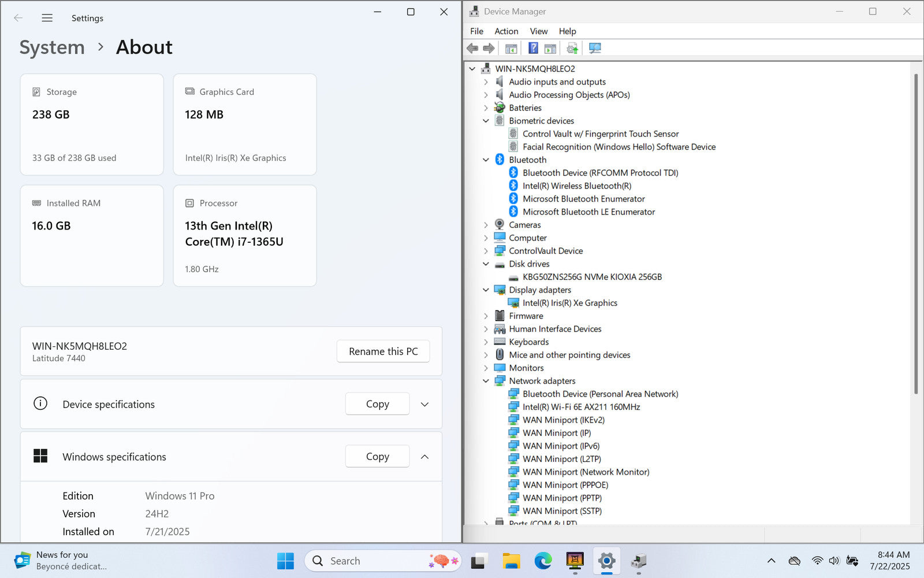Open Wi-Fi network icon in system tray

(x=817, y=561)
